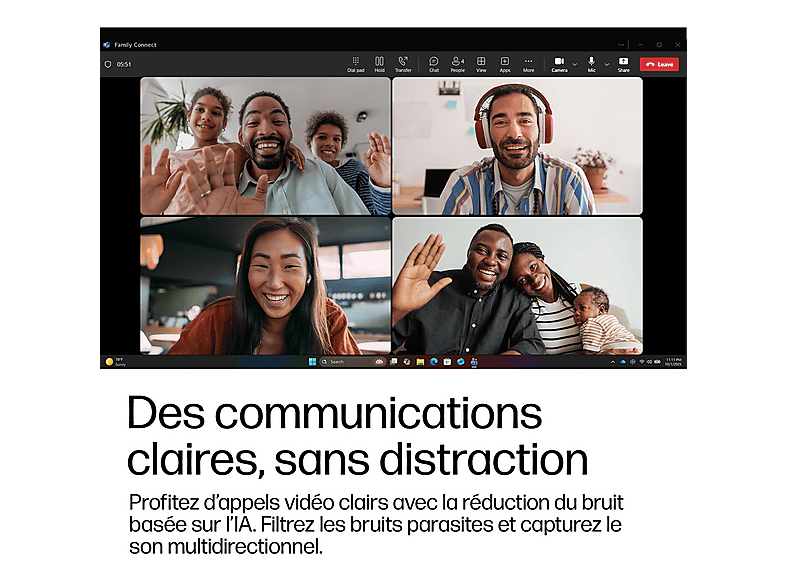The height and width of the screenshot is (587, 786).
Task: Open Microsoft Edge from the taskbar
Action: [x=434, y=361]
